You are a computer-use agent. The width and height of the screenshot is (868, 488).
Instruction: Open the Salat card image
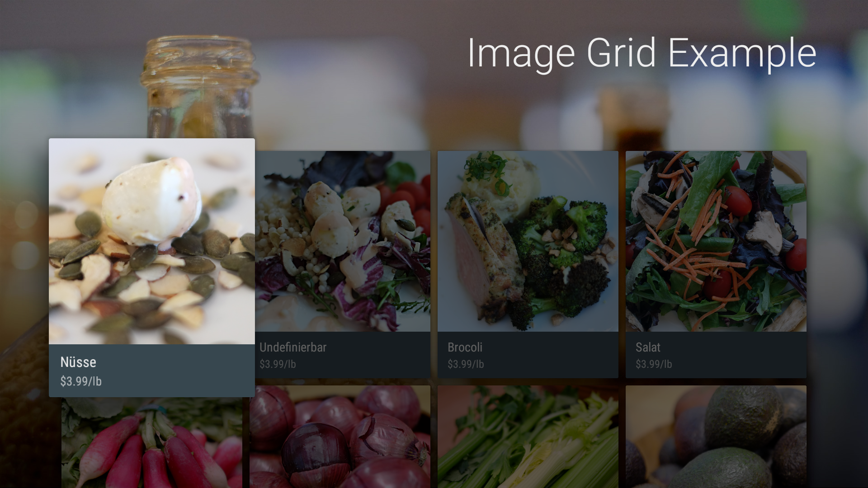[x=716, y=241]
